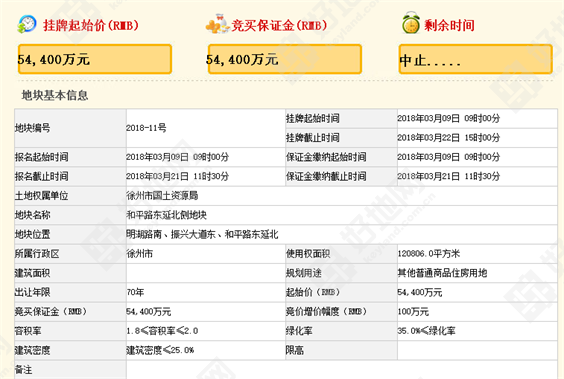Click the 竞买保证金(RMB) heading
564x379 pixels.
tap(279, 25)
